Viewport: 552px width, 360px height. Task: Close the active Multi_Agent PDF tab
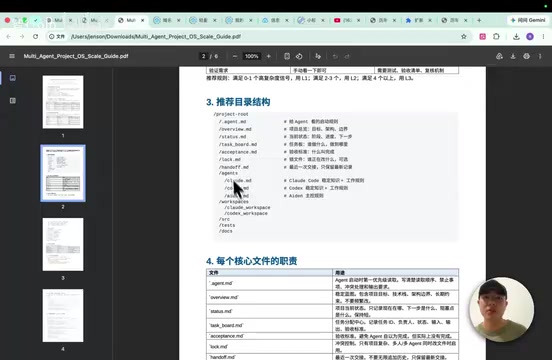click(x=143, y=20)
